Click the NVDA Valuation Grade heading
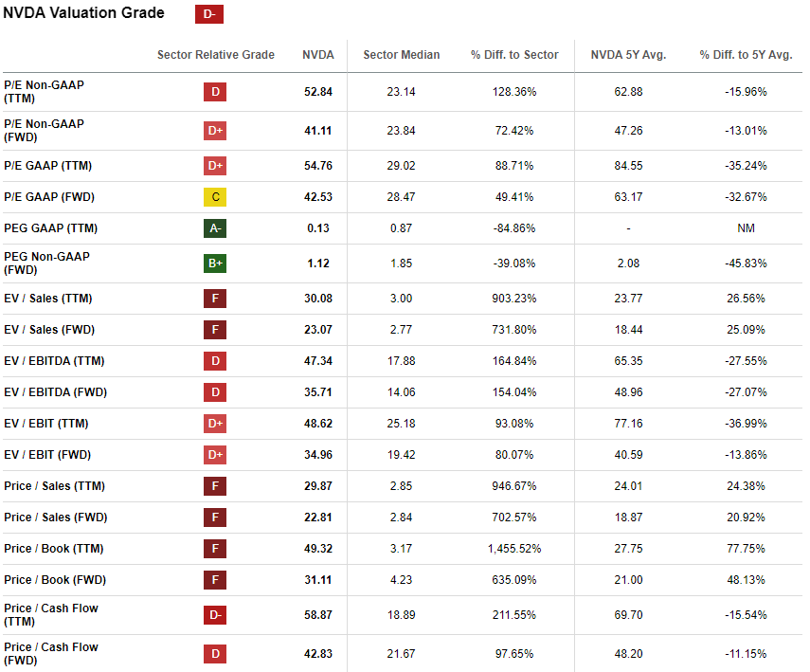810x672 pixels. [x=83, y=13]
